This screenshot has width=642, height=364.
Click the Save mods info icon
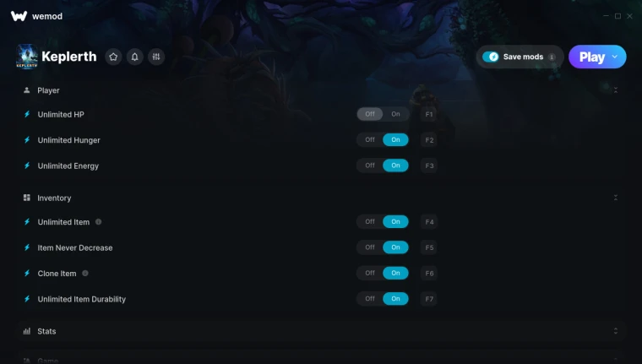coord(552,57)
